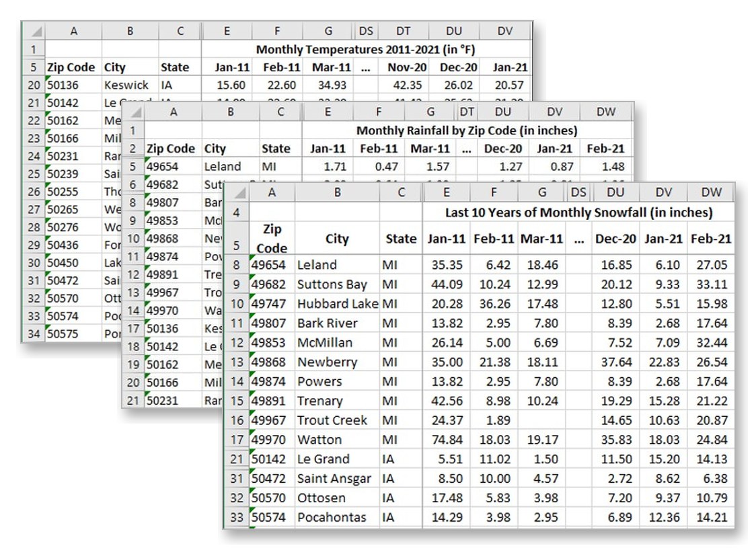Click rainfall value 1.48 under Feb-21
This screenshot has height=550, width=756.
click(x=605, y=167)
